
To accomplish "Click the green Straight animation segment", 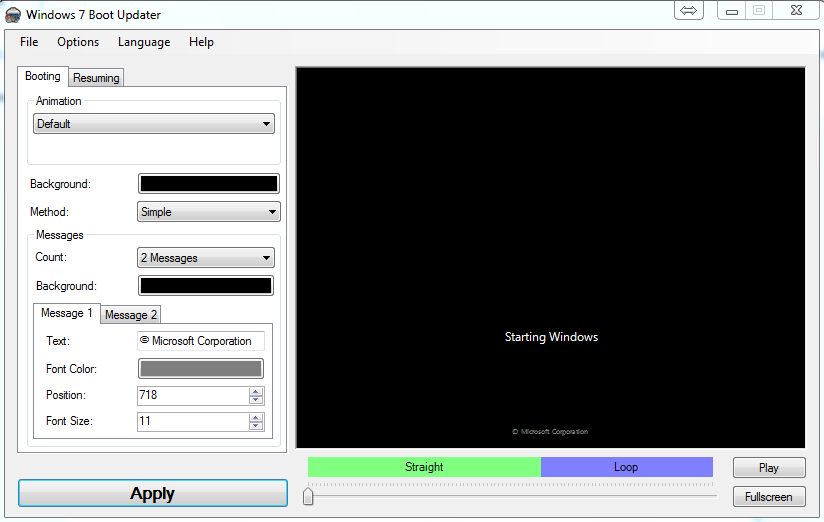I will click(424, 467).
